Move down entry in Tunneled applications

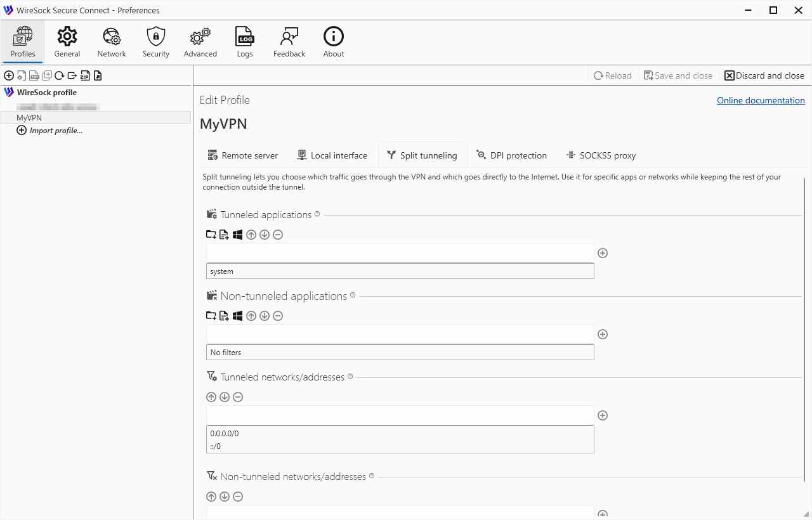click(265, 235)
